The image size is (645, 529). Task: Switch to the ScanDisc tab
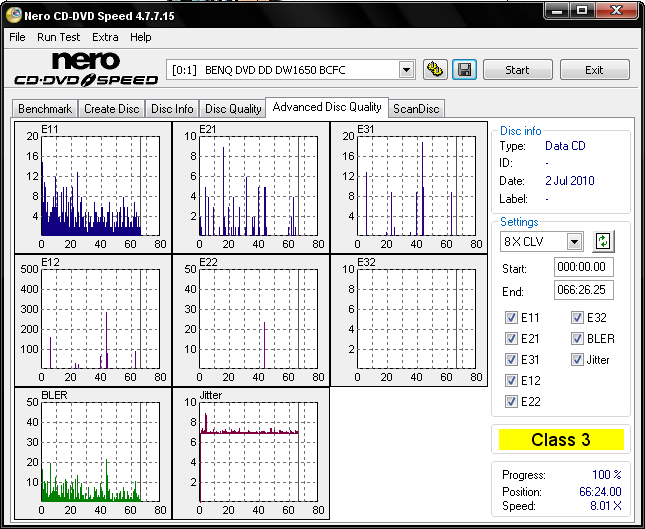click(416, 109)
